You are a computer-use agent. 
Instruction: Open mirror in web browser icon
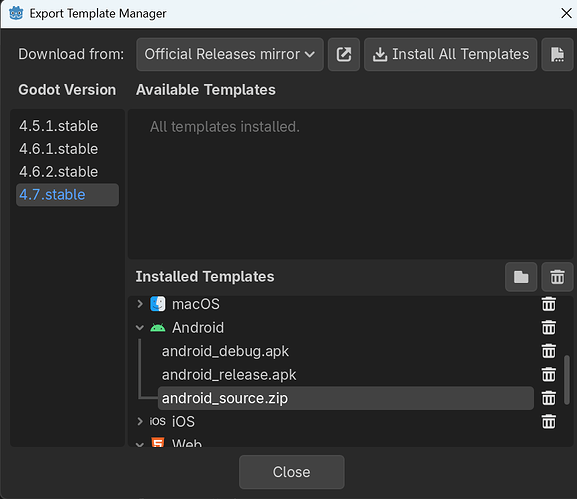click(x=344, y=54)
